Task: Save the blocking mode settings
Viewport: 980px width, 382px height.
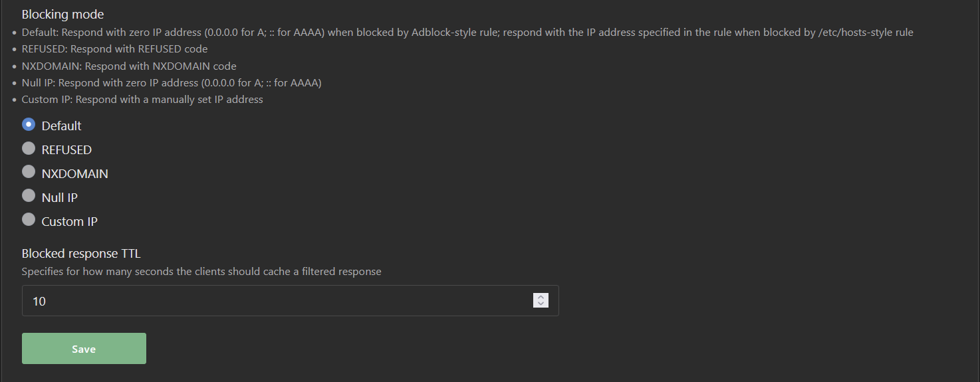Action: (84, 349)
